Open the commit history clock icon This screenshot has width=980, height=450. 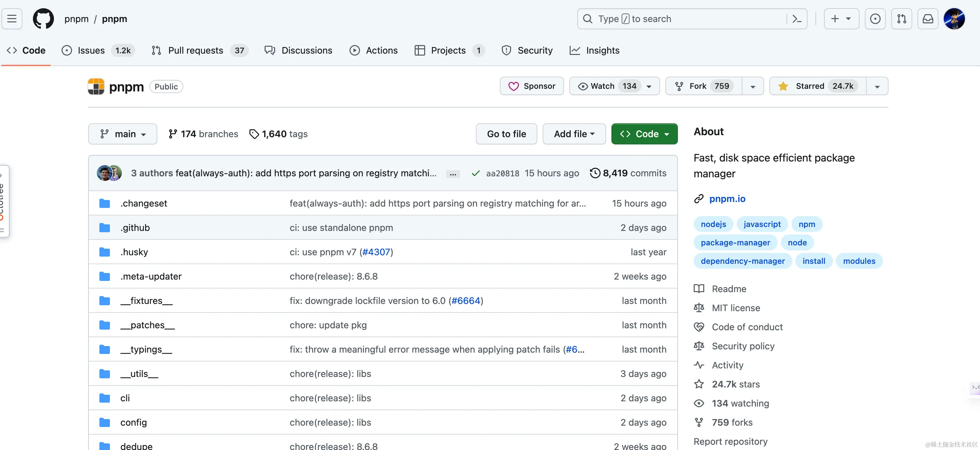[x=595, y=173]
